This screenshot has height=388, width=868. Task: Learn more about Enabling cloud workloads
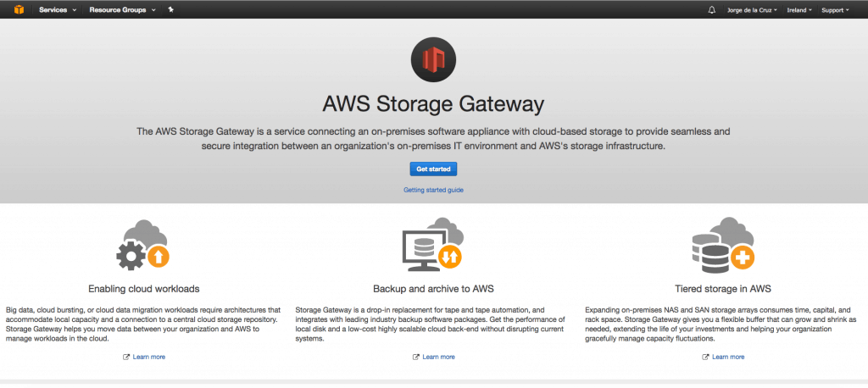pyautogui.click(x=149, y=357)
